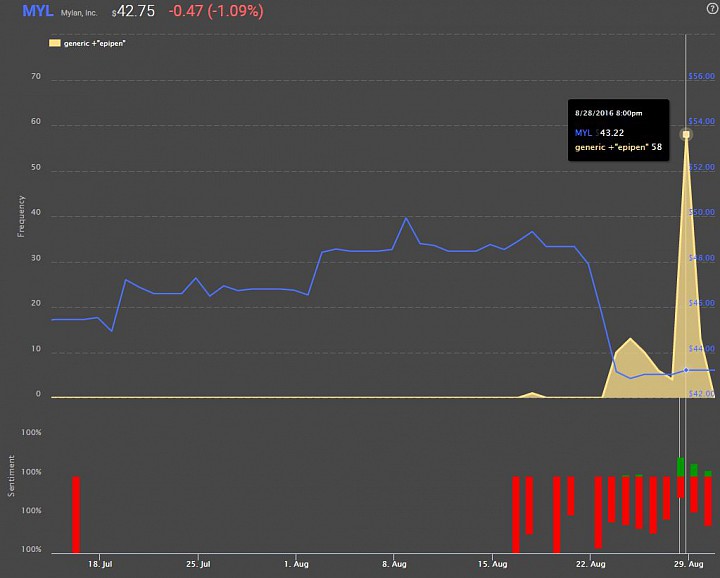Click the $50.00 price axis label

702,212
